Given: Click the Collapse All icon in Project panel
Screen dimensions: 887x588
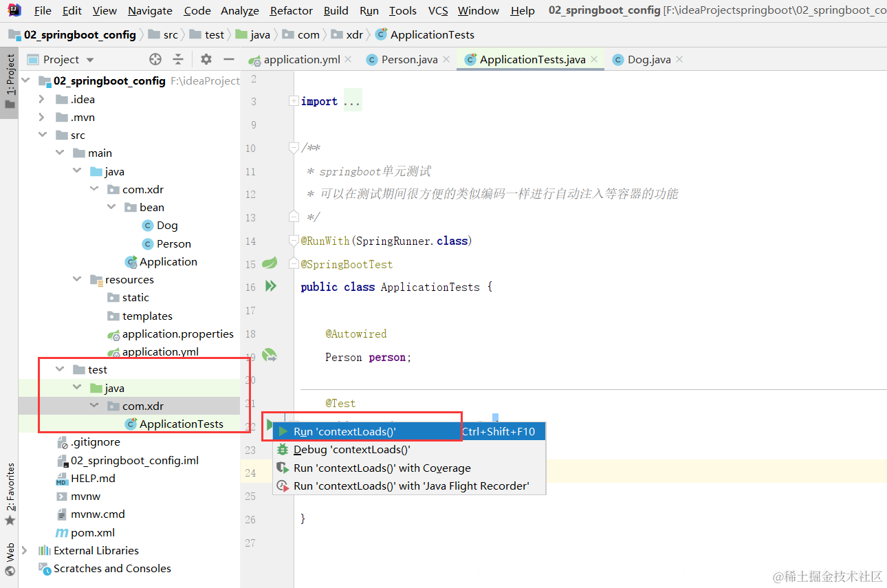Looking at the screenshot, I should coord(178,59).
